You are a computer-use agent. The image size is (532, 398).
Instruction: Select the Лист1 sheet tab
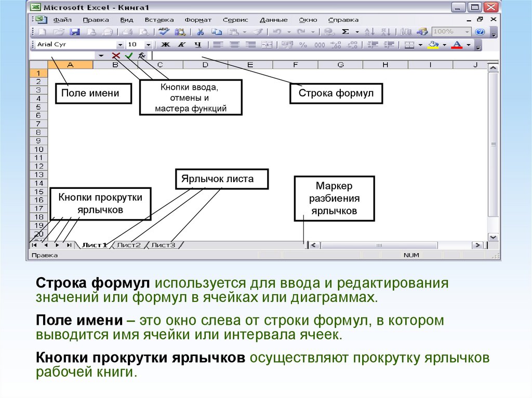pyautogui.click(x=95, y=245)
